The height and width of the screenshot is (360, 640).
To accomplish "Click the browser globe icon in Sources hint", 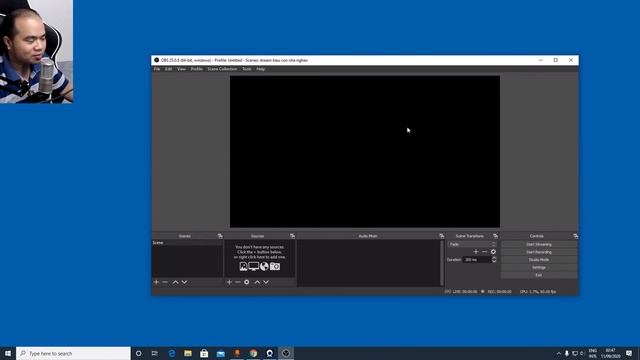I will pos(264,267).
